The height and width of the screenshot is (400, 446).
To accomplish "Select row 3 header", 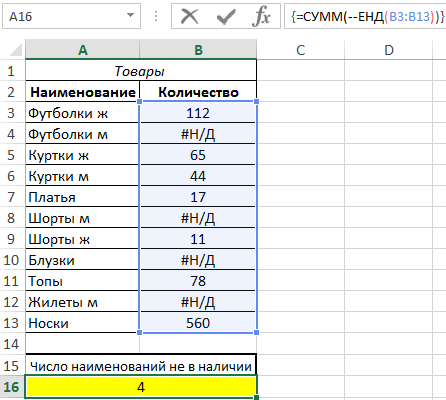I will coord(12,113).
